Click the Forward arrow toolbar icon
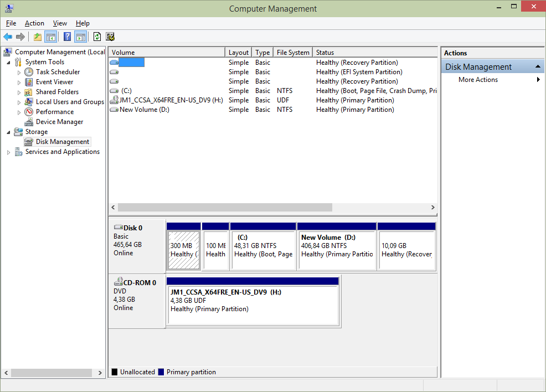Image resolution: width=546 pixels, height=392 pixels. pos(20,37)
